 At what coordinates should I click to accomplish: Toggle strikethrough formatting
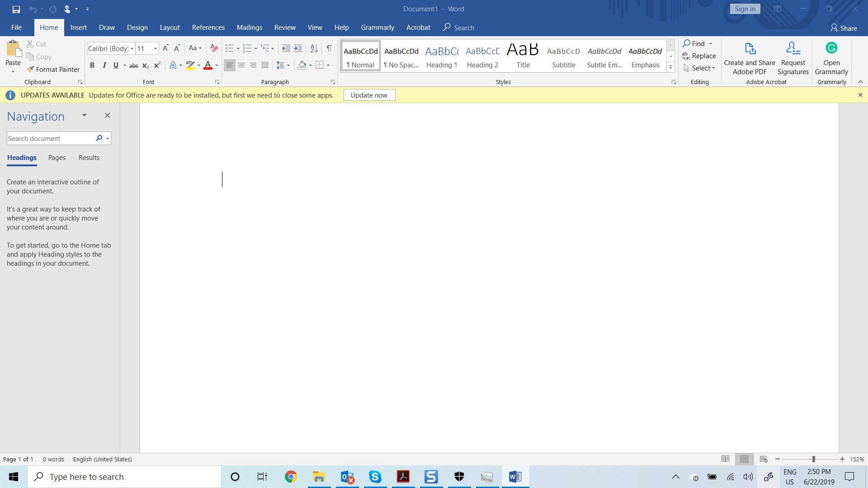(133, 66)
